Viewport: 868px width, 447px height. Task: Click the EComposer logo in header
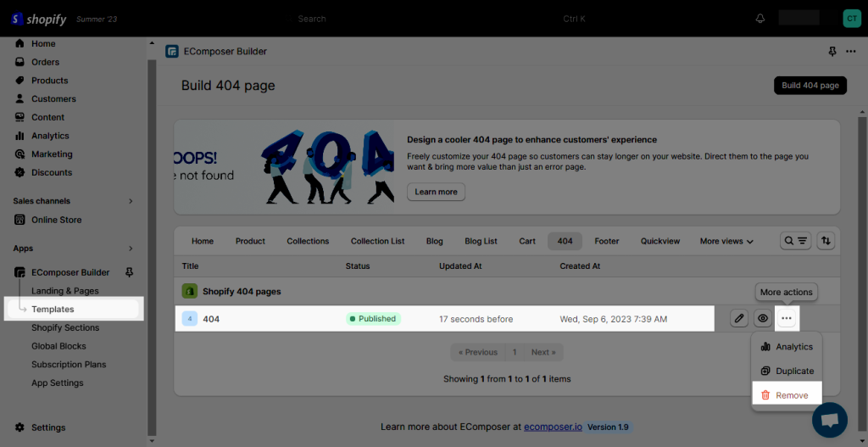171,52
